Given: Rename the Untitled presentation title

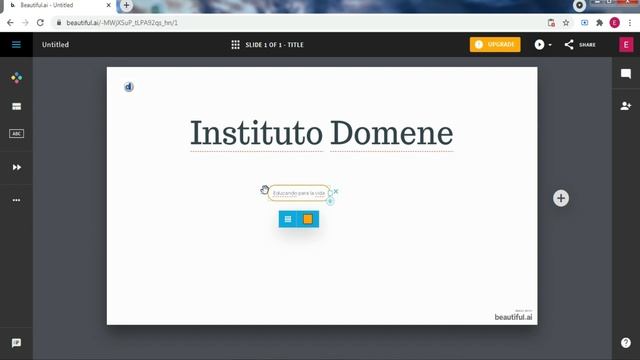Looking at the screenshot, I should click(x=56, y=44).
